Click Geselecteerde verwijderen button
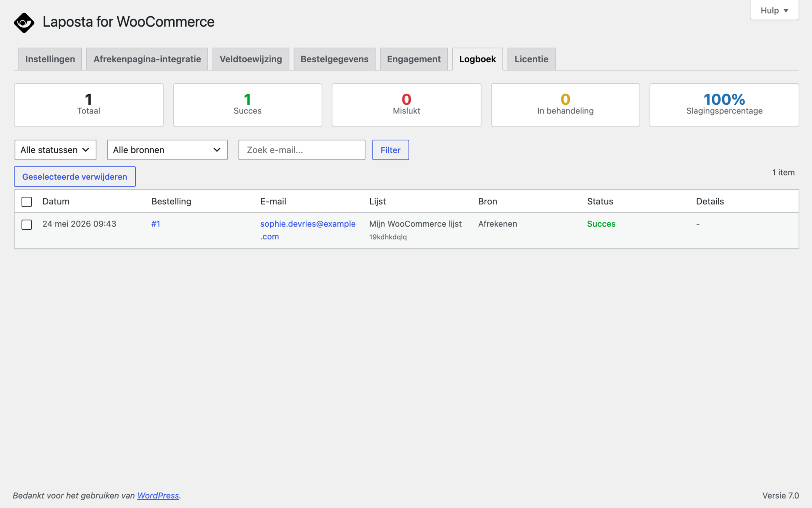 click(75, 177)
